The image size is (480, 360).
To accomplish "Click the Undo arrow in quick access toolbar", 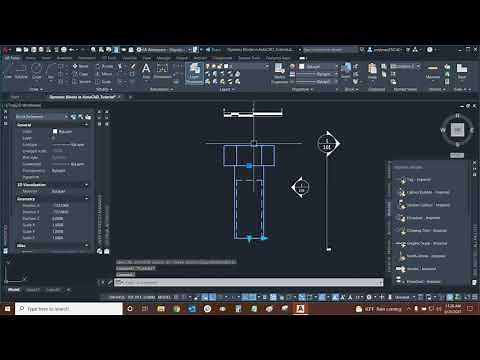I will tap(71, 50).
